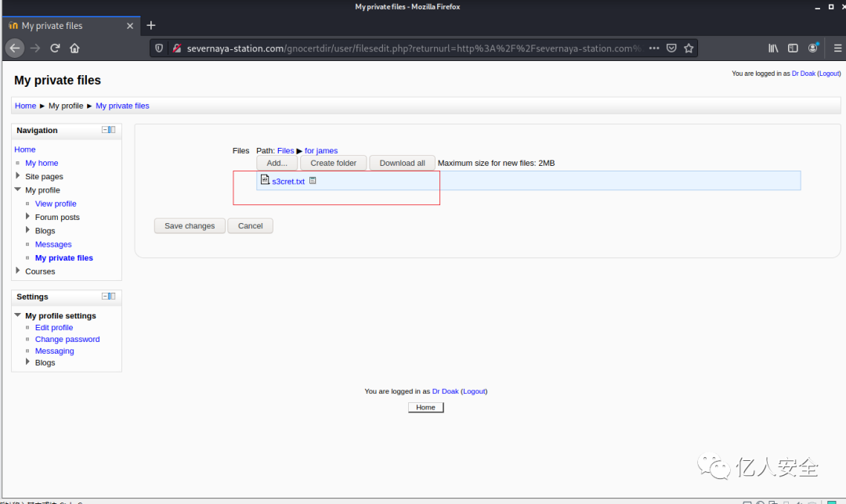
Task: Click Save changes button
Action: pyautogui.click(x=190, y=226)
